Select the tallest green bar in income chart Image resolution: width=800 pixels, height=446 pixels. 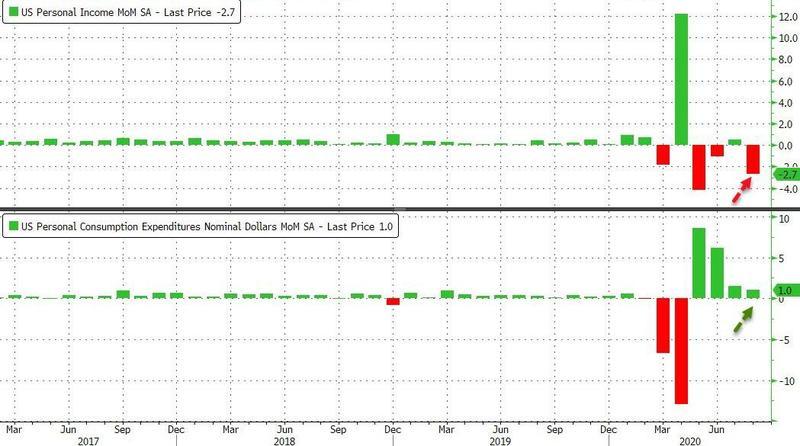(x=681, y=80)
